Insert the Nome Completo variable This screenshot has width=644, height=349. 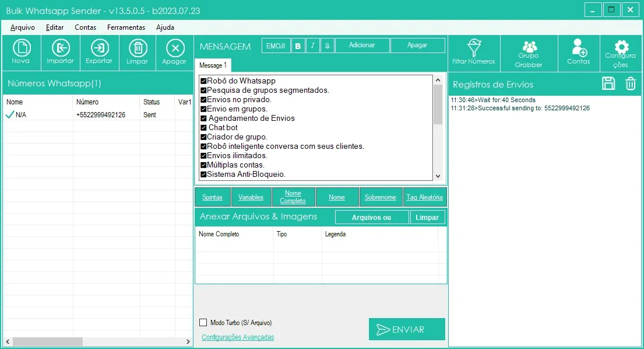pyautogui.click(x=293, y=197)
